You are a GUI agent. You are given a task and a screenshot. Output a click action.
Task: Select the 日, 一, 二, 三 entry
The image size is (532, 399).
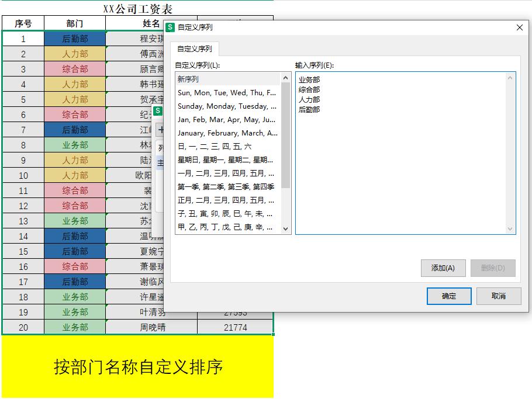(229, 147)
